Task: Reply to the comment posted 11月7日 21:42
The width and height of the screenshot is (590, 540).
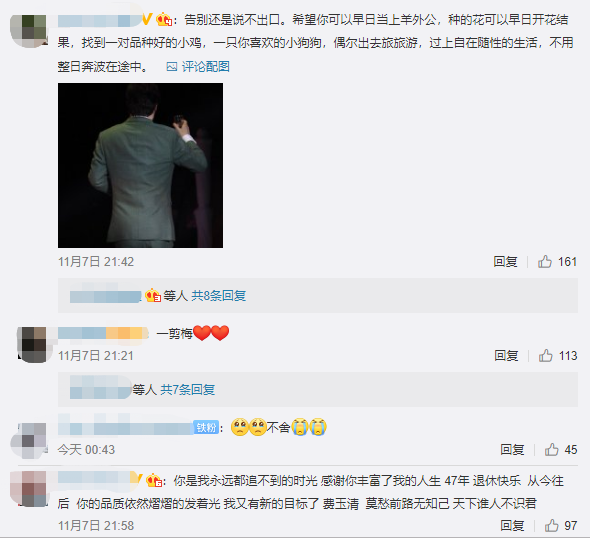Action: click(x=505, y=262)
